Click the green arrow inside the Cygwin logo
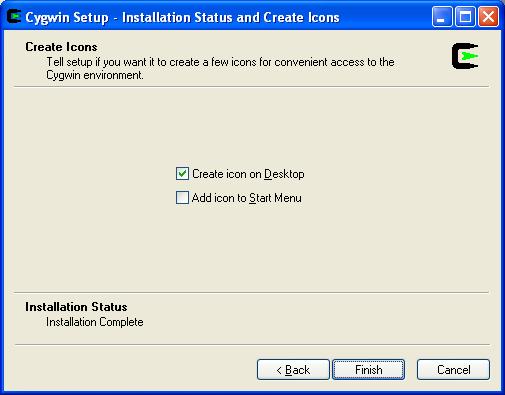 click(470, 56)
